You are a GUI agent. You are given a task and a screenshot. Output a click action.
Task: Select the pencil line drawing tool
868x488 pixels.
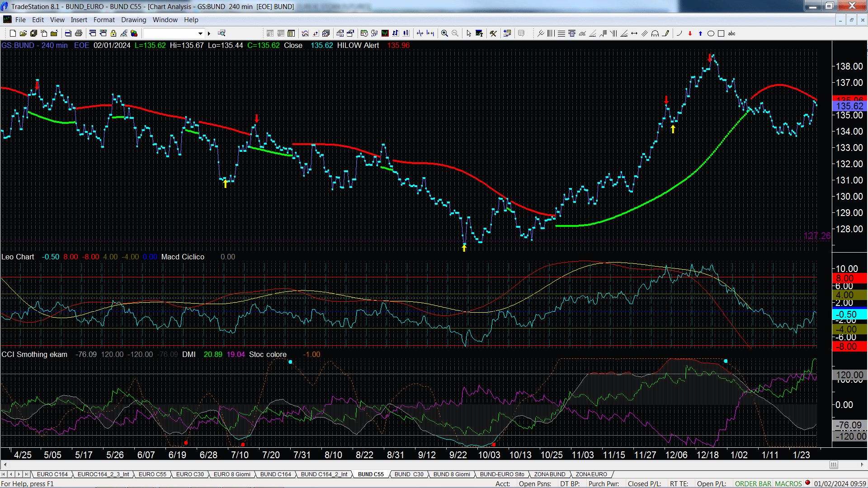click(x=665, y=33)
